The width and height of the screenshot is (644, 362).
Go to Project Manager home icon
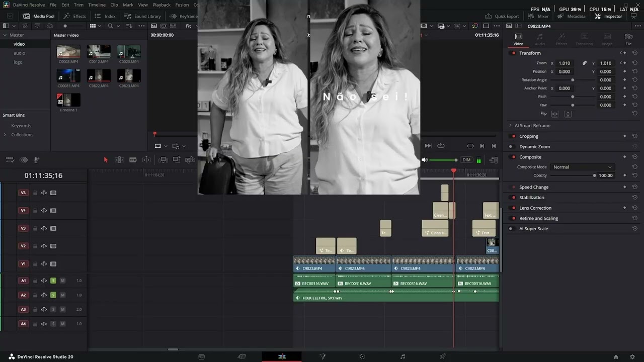(616, 357)
